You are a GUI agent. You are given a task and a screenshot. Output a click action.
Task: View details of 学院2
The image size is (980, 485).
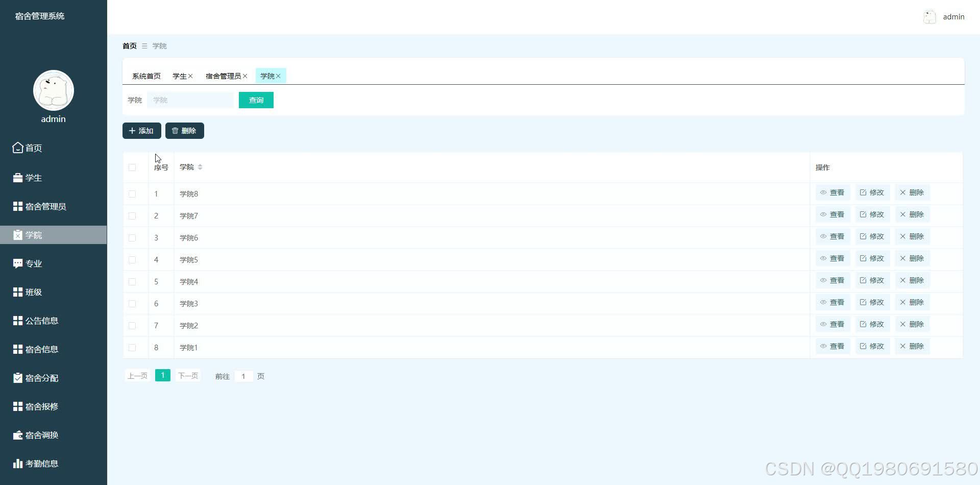coord(832,324)
